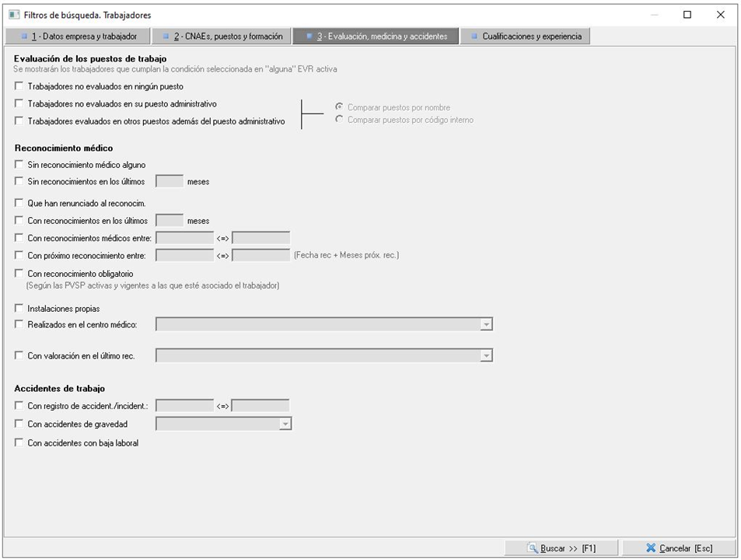Enable 'Con registro de accident./incident.' checkbox
This screenshot has height=560, width=741.
(19, 405)
